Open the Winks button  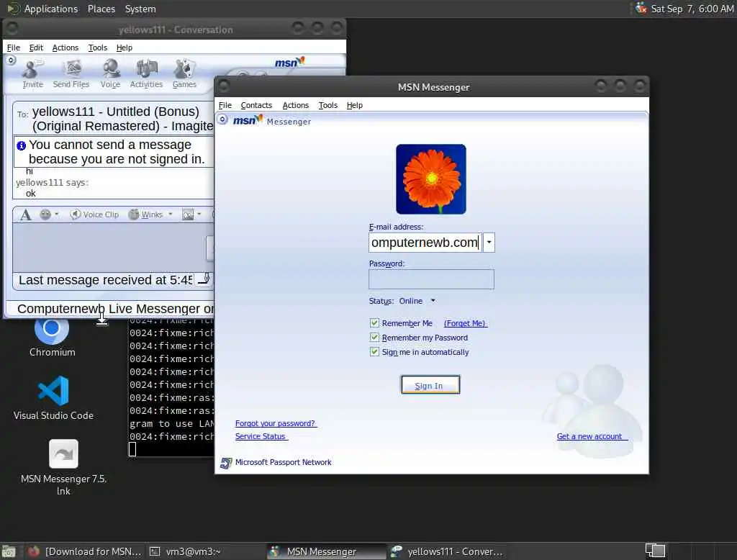pos(145,214)
